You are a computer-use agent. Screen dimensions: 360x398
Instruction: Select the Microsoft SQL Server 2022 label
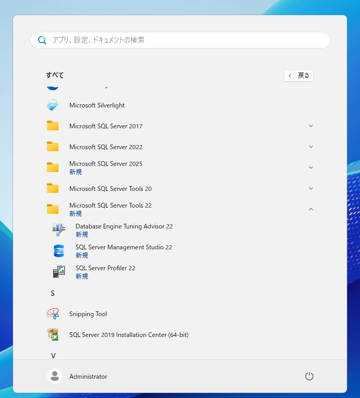click(x=106, y=147)
